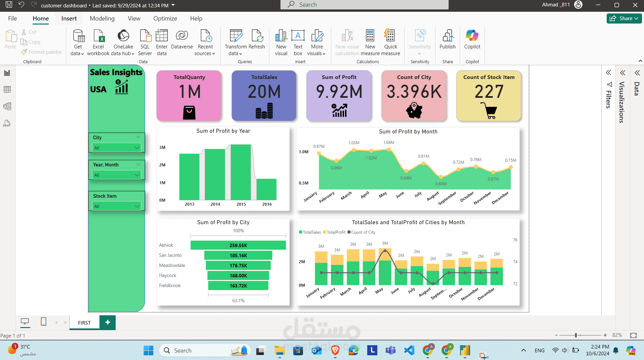Expand the Filters pane
The image size is (644, 360).
coord(608,73)
